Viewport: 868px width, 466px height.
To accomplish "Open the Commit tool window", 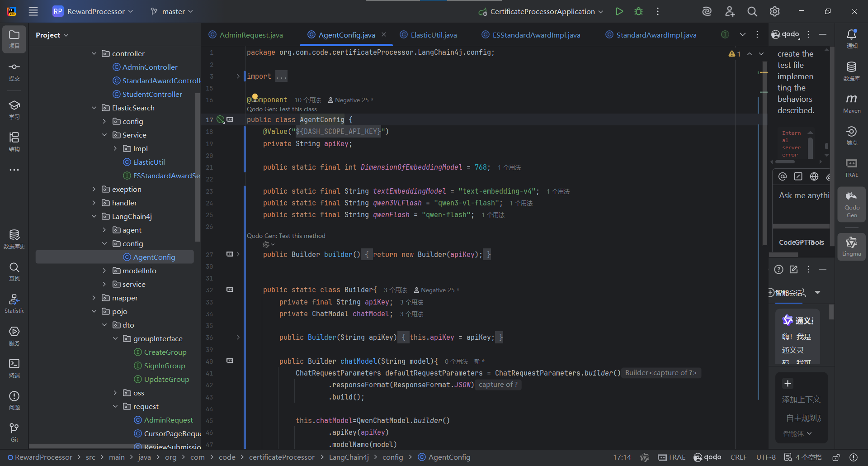I will (14, 71).
